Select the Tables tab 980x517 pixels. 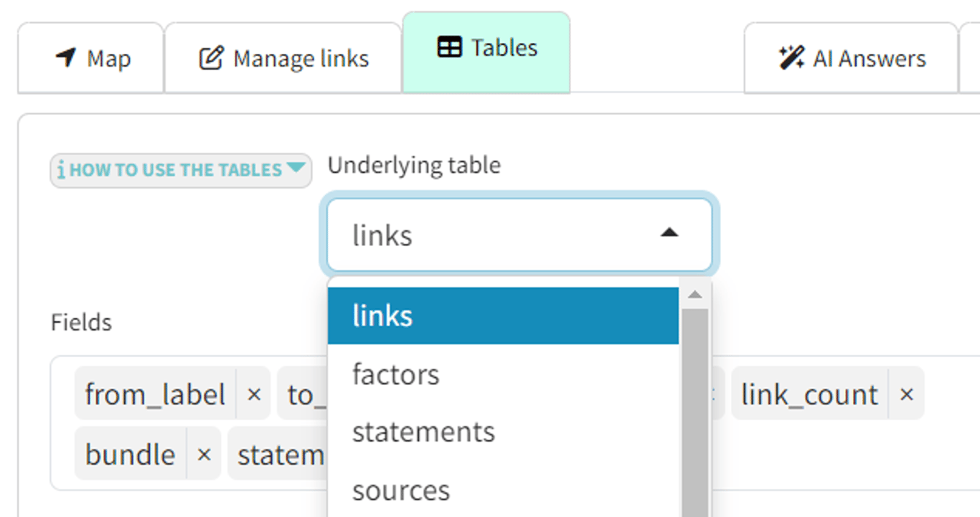click(x=486, y=52)
